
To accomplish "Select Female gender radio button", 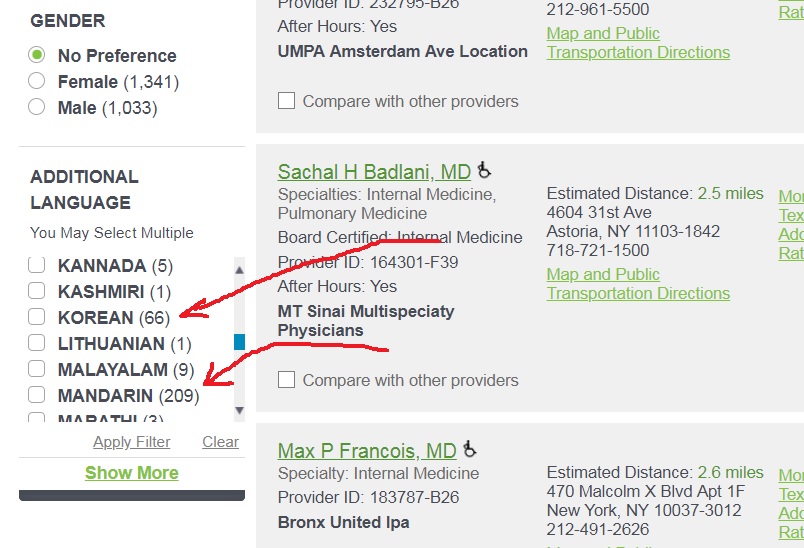I will click(x=36, y=80).
